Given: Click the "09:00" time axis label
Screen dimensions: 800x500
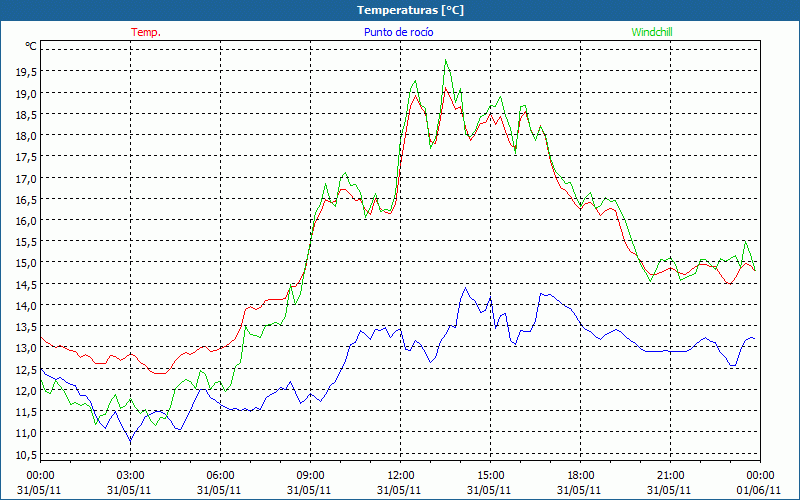Looking at the screenshot, I should pyautogui.click(x=310, y=476).
